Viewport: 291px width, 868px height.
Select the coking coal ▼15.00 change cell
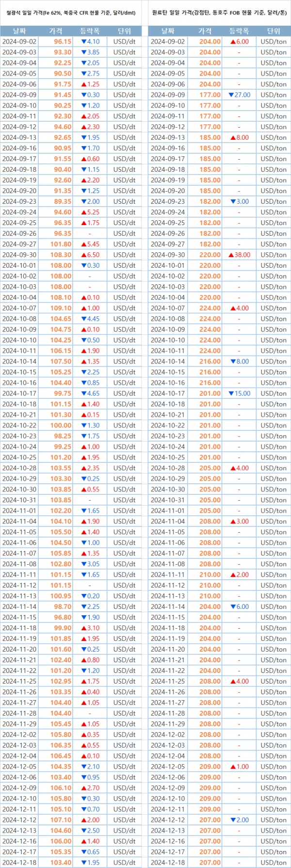239,393
